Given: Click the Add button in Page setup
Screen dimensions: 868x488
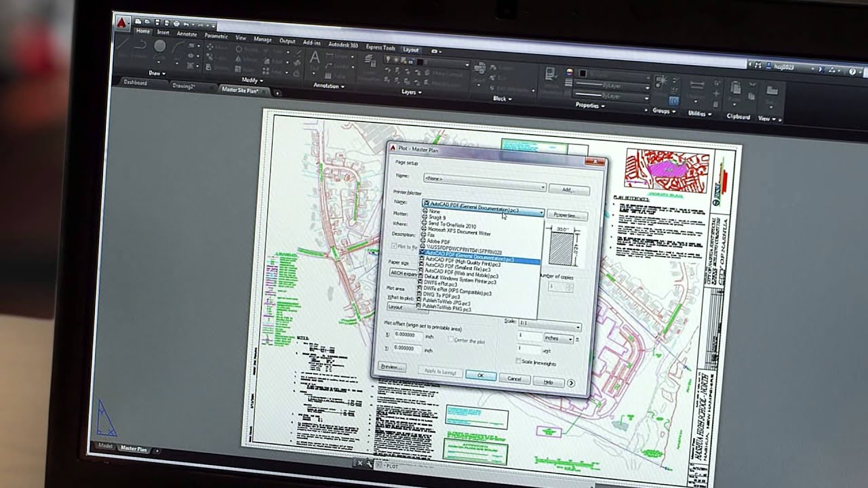Looking at the screenshot, I should pos(569,190).
